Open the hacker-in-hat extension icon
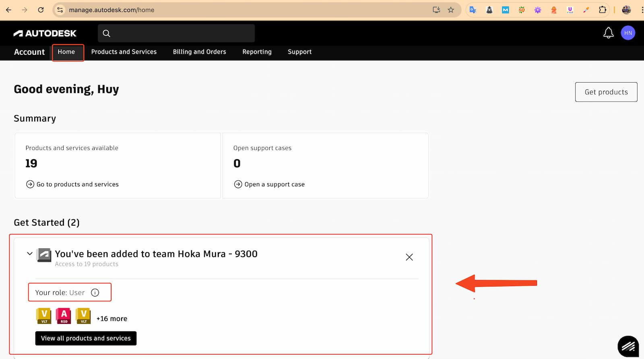644x359 pixels. [x=489, y=10]
